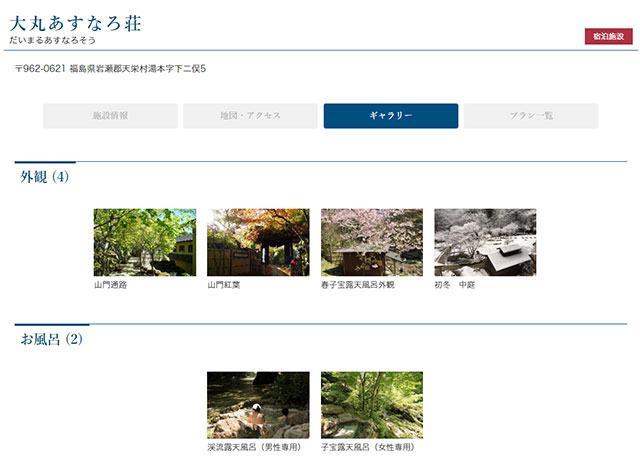Select the ギャラリー tab

[x=391, y=116]
